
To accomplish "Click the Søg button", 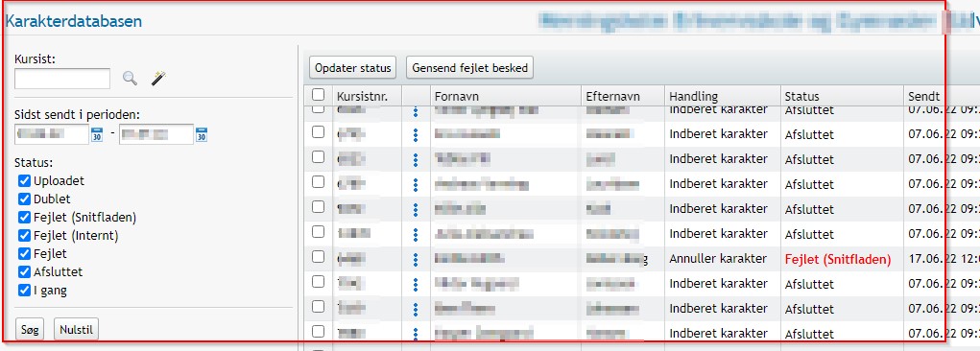I will 30,330.
